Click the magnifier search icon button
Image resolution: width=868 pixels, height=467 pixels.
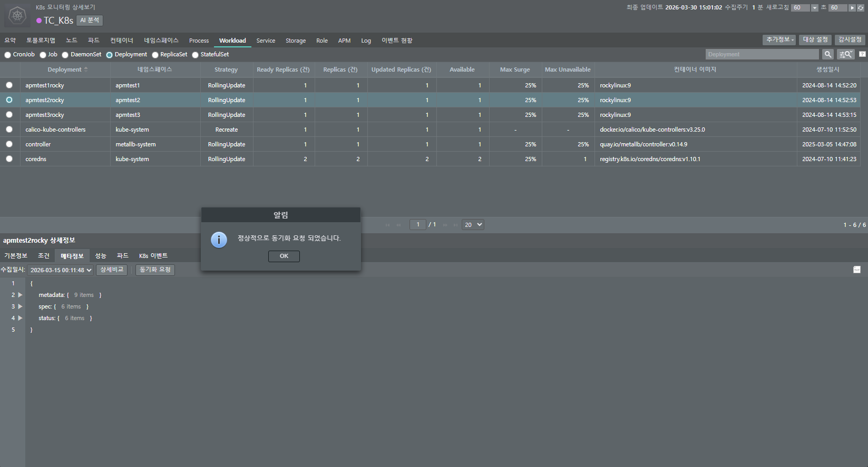[828, 54]
